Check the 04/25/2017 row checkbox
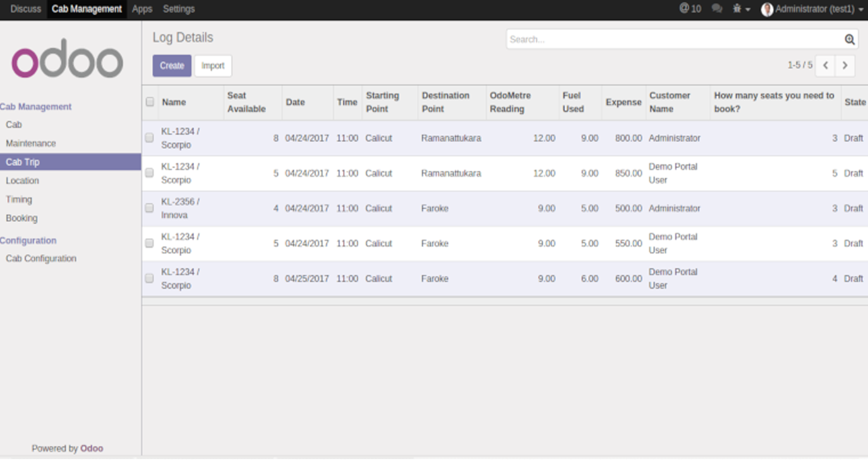868x460 pixels. [149, 278]
